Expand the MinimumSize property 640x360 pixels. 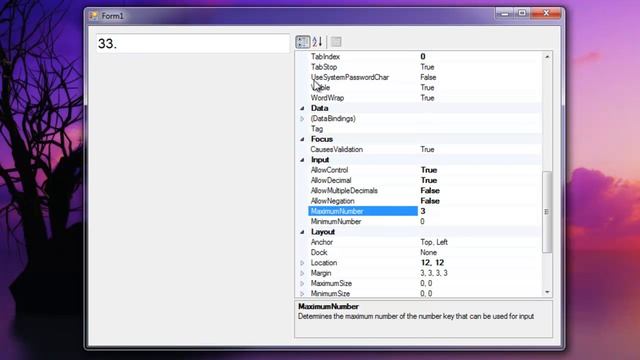pyautogui.click(x=302, y=293)
